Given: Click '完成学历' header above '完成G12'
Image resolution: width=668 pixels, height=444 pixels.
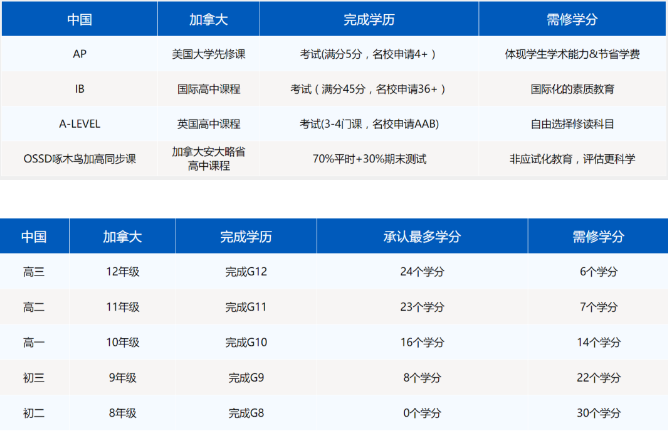Looking at the screenshot, I should pos(246,236).
